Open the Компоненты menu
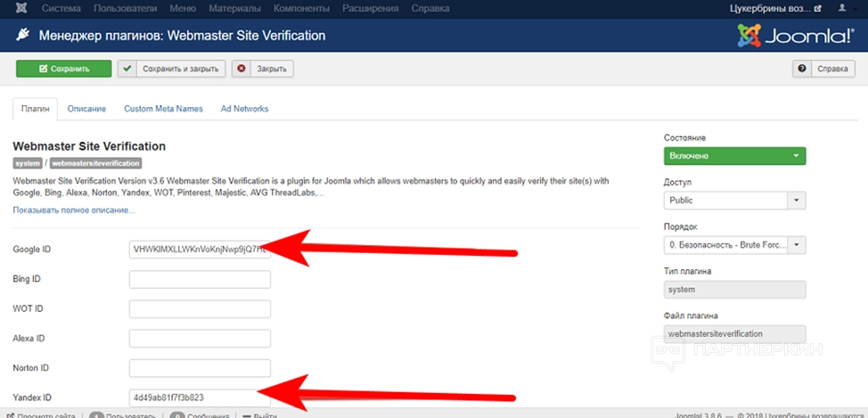 tap(302, 8)
